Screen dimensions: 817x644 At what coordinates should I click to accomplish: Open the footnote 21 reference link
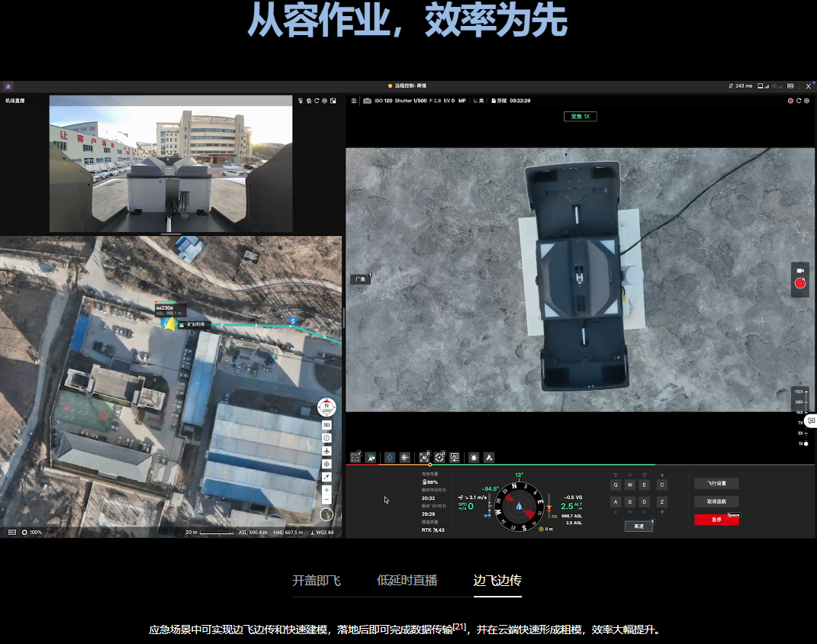coord(459,627)
